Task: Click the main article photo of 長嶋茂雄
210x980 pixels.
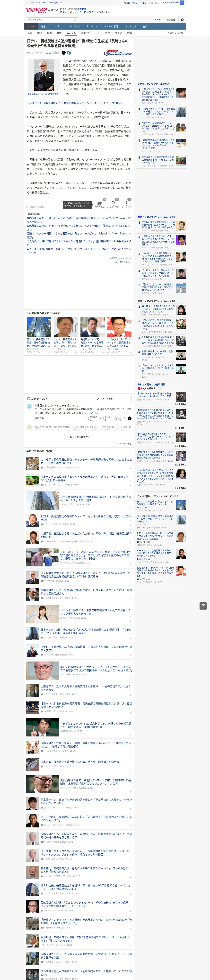Action: pos(44,75)
